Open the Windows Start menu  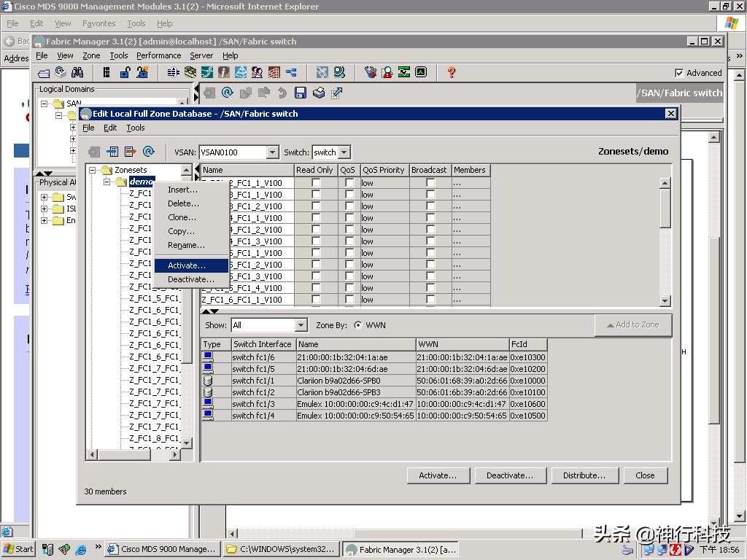coord(18,549)
